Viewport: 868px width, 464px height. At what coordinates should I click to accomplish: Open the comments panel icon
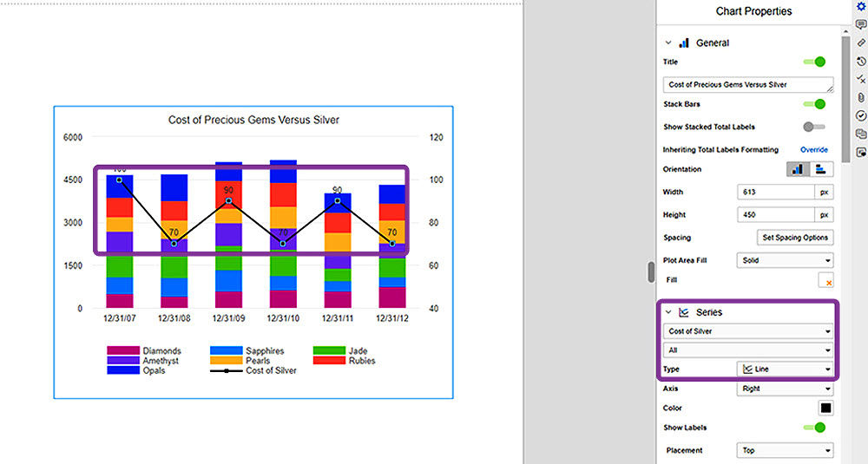861,24
